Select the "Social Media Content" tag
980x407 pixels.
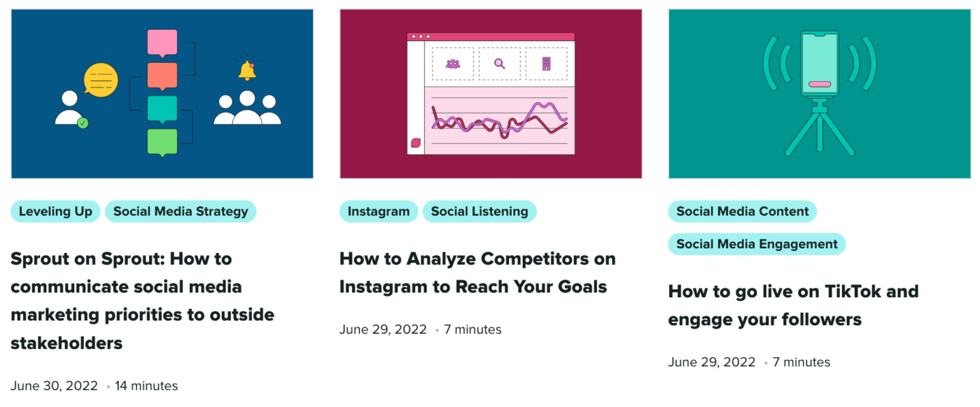(742, 211)
